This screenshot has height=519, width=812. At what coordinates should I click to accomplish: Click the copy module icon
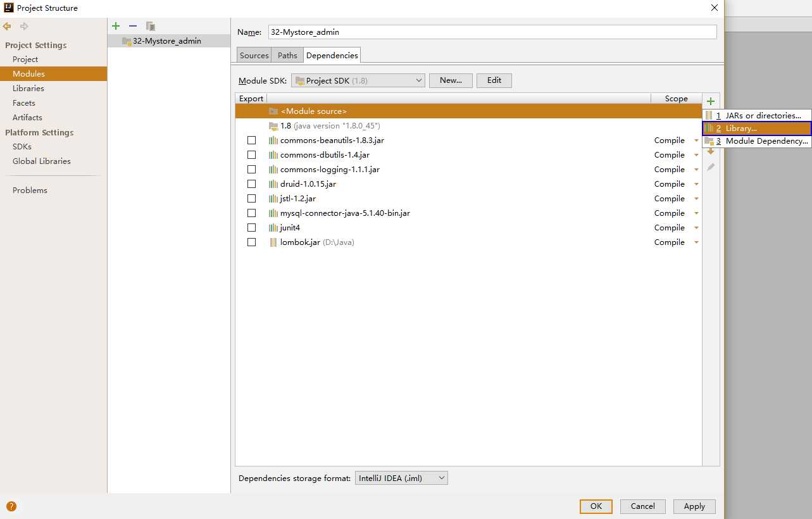pos(151,26)
